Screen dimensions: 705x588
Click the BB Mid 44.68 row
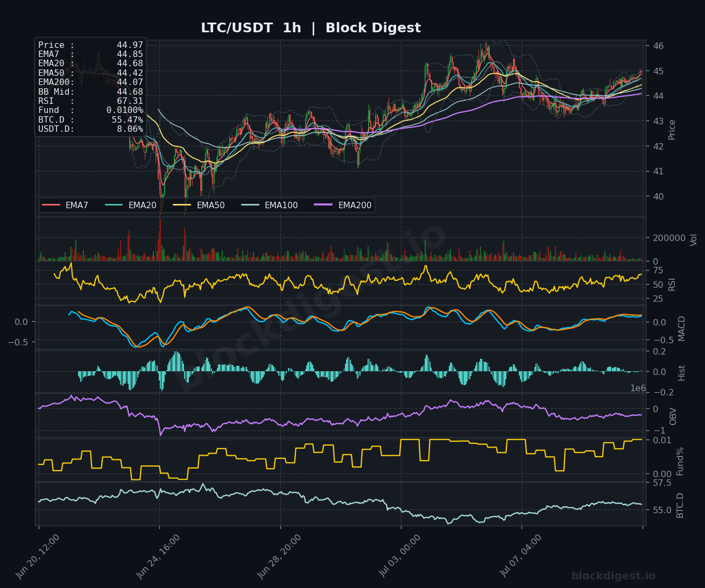90,91
